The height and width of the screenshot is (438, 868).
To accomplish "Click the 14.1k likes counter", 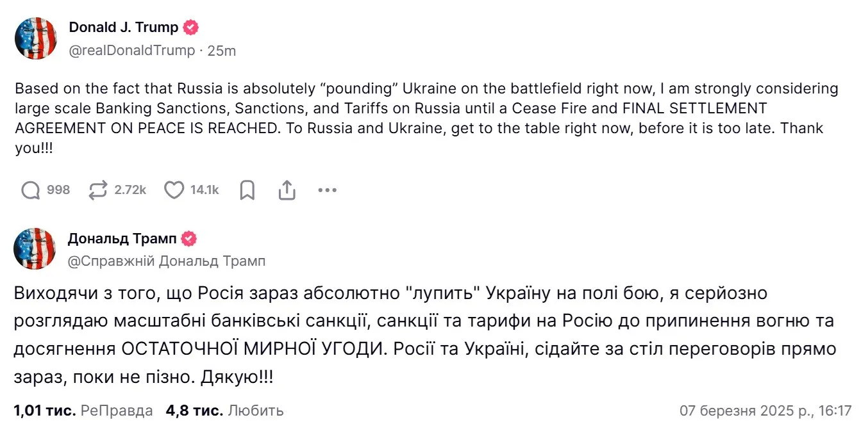I will pos(204,190).
